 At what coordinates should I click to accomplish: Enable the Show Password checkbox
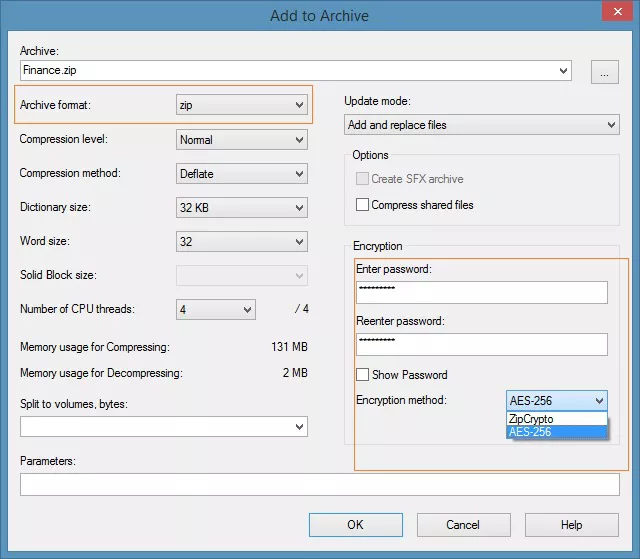[363, 375]
